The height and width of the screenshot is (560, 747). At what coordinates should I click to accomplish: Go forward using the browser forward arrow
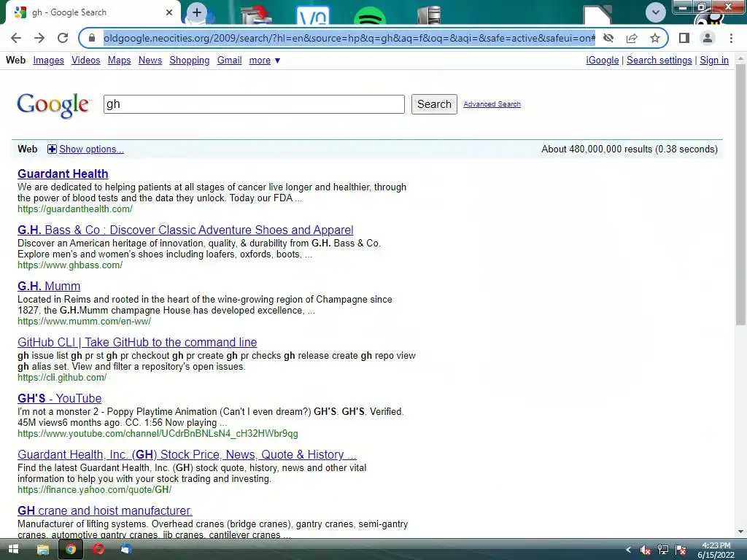click(39, 38)
